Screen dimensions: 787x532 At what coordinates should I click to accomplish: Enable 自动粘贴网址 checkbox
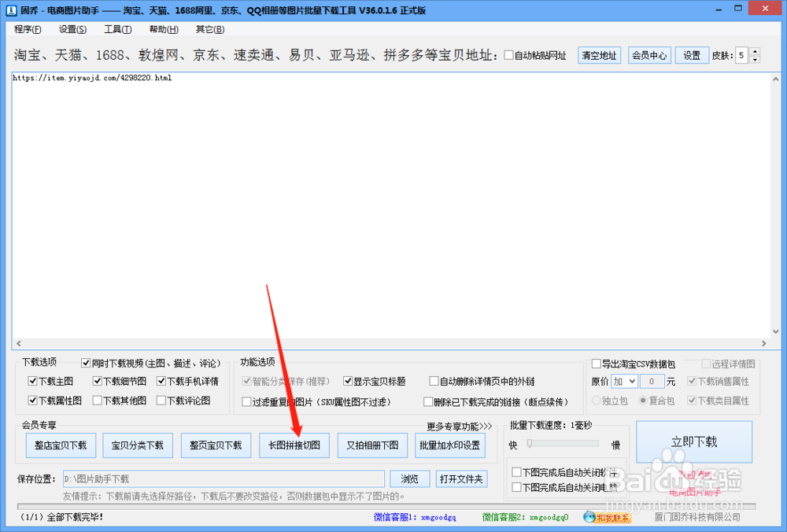click(x=508, y=55)
